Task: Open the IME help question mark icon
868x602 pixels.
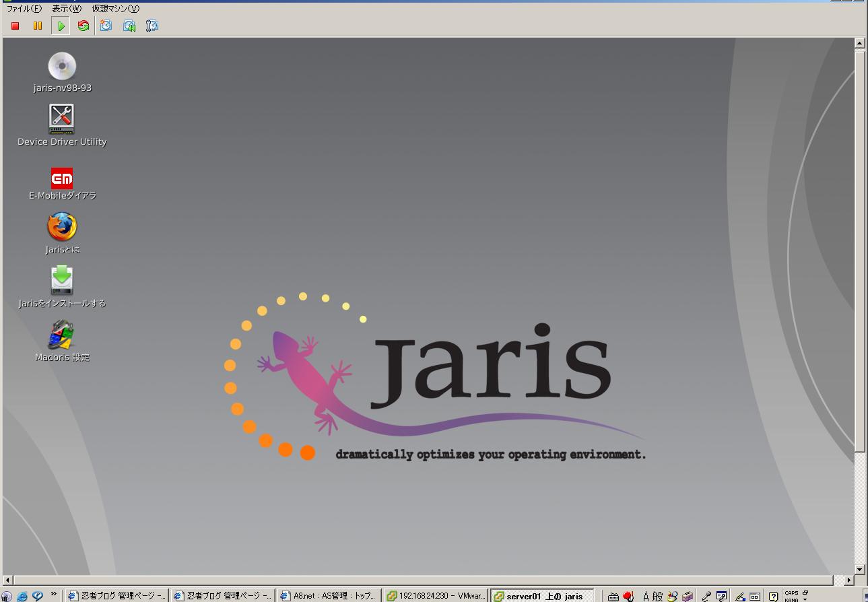Action: (773, 596)
